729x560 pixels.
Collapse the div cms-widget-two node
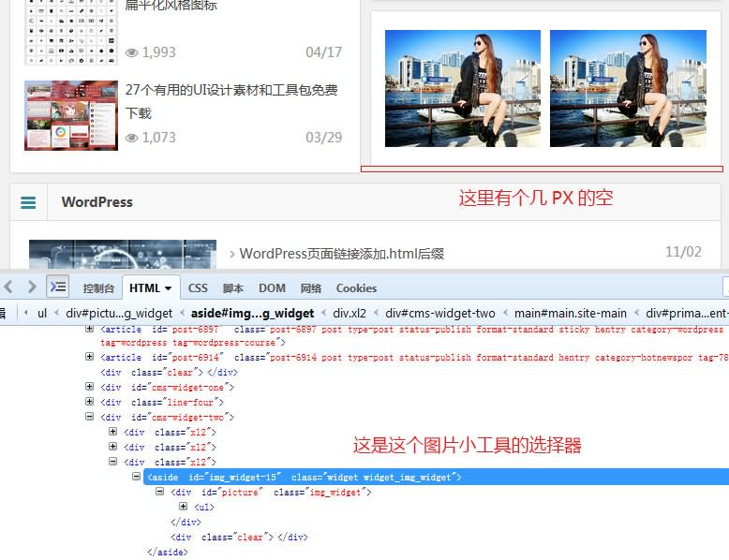click(x=89, y=417)
